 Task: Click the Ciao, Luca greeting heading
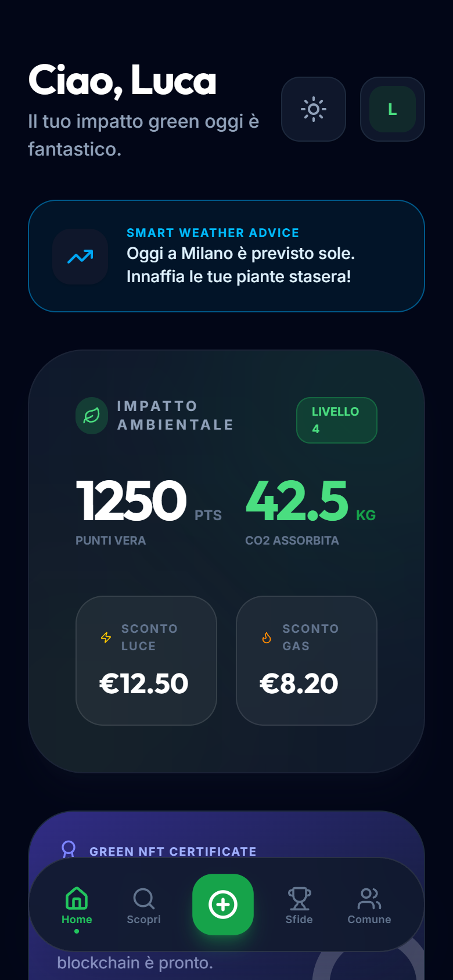click(x=123, y=80)
